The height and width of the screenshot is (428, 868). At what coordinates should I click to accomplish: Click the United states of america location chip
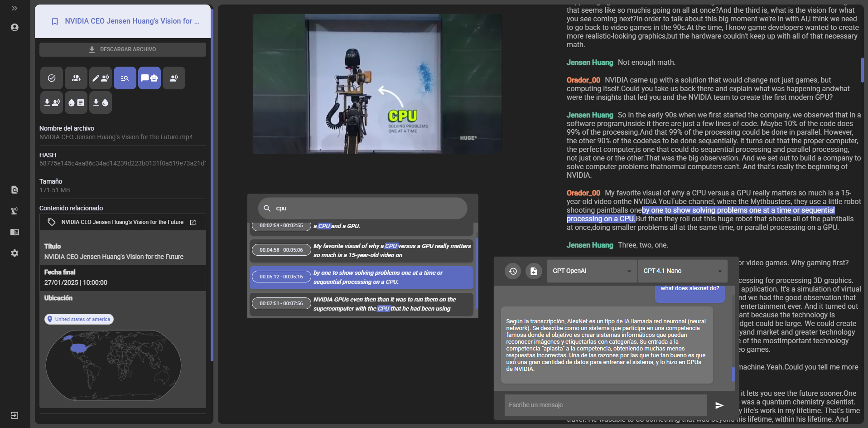(79, 319)
